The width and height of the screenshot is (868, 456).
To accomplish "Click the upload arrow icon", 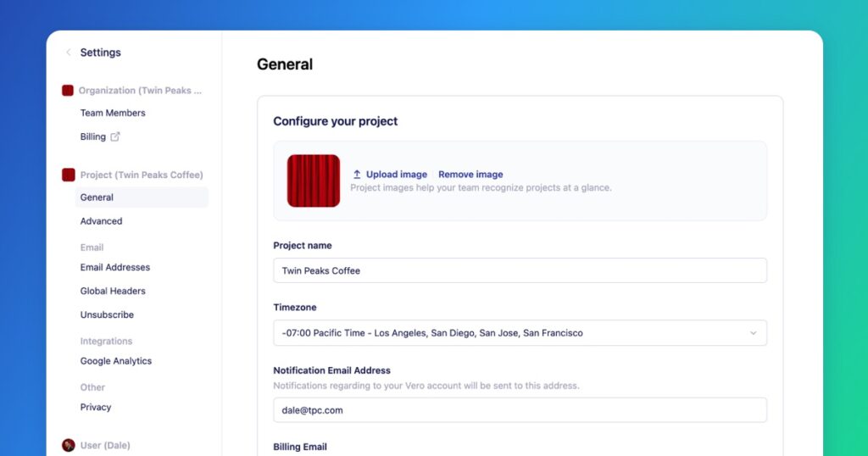I will 357,175.
